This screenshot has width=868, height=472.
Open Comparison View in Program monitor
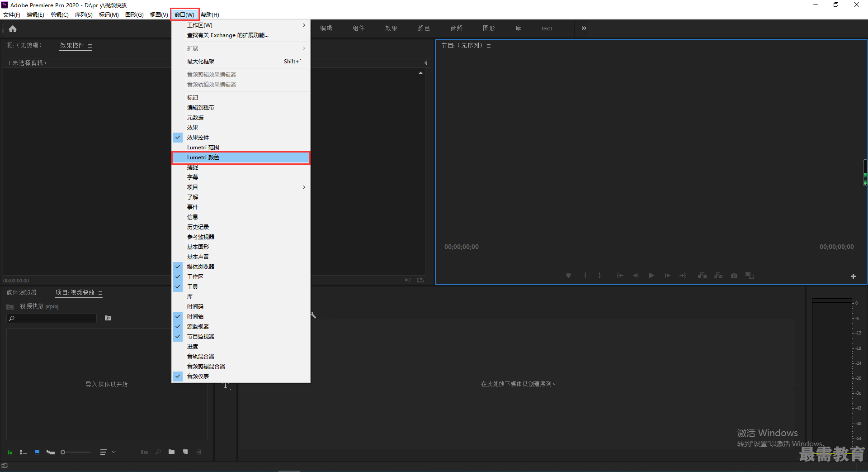[750, 275]
